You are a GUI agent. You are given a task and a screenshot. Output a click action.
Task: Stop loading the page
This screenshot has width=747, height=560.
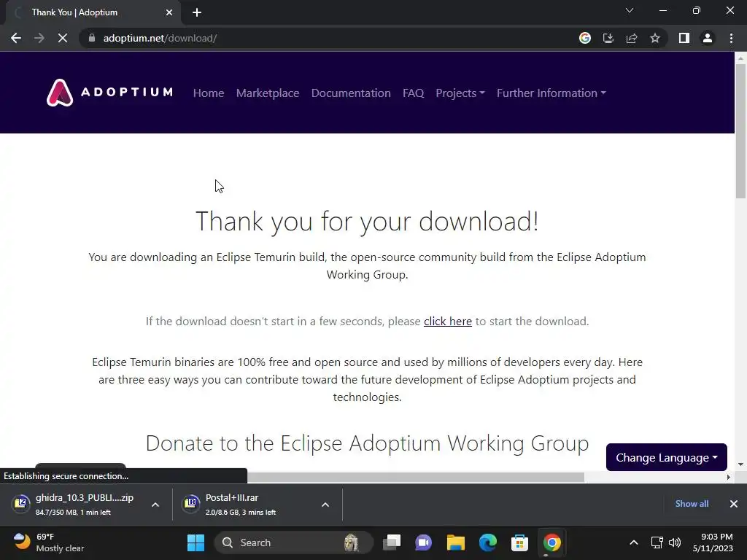[x=63, y=38]
